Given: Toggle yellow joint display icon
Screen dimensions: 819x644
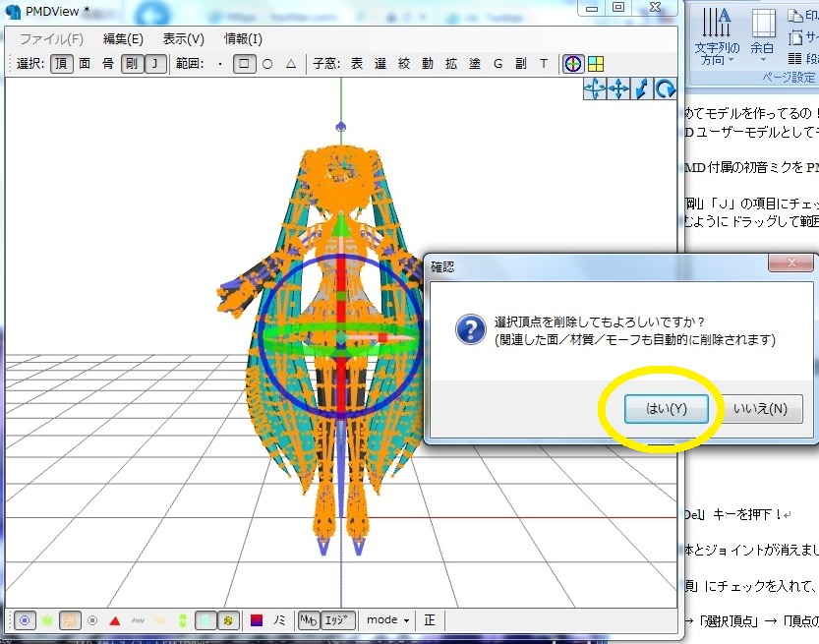Looking at the screenshot, I should click(x=228, y=620).
